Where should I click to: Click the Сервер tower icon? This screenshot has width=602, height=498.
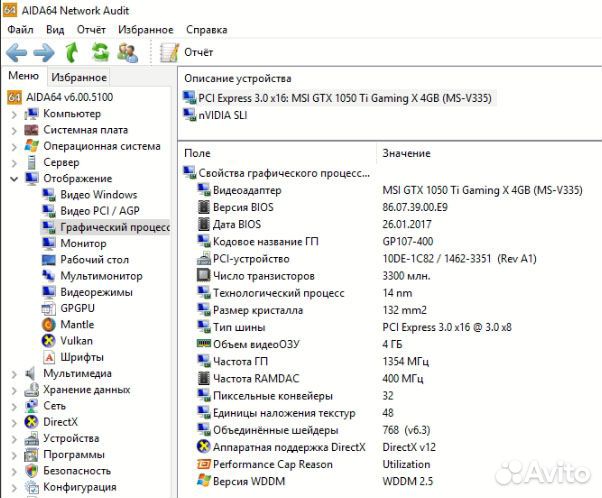tap(31, 162)
